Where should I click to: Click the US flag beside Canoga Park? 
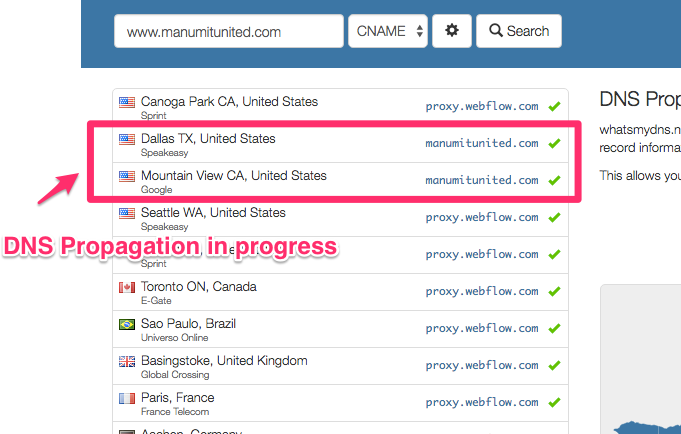(x=127, y=103)
